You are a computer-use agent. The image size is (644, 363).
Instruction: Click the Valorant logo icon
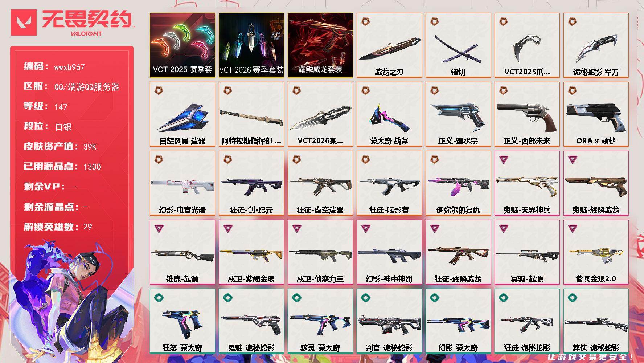(24, 23)
